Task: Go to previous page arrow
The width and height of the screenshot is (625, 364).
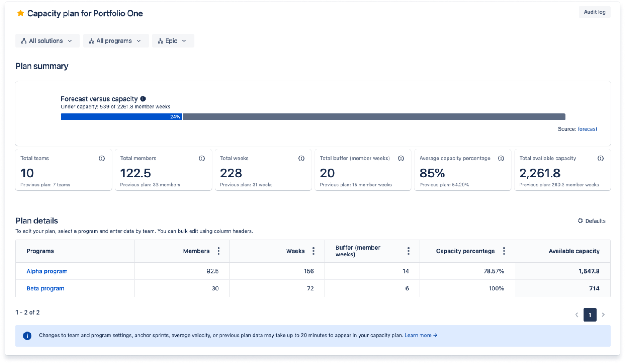Action: (576, 315)
